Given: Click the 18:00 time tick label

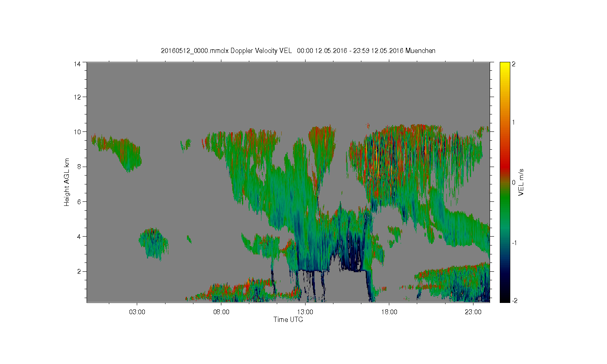Looking at the screenshot, I should click(389, 312).
